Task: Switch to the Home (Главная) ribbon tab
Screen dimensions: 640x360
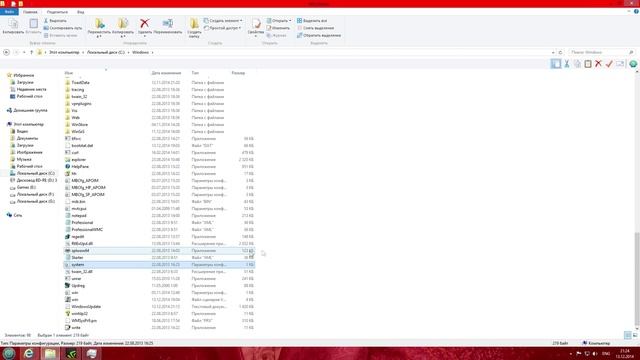Action: tap(30, 12)
